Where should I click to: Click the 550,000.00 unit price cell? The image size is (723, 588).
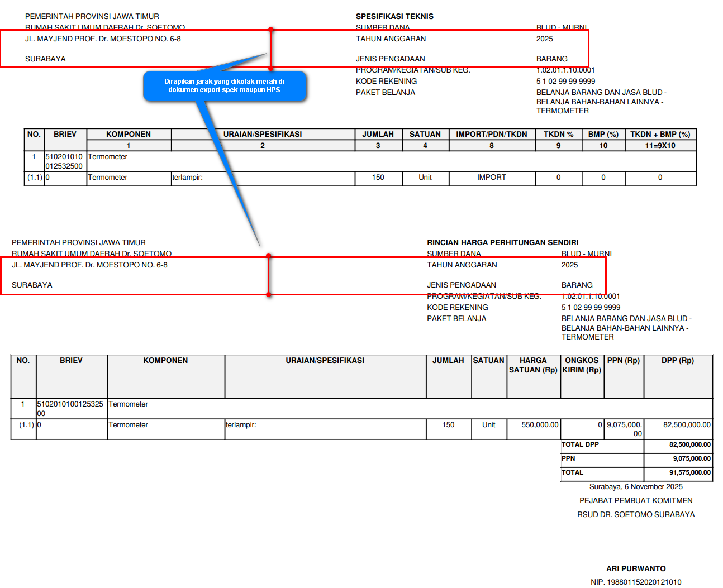(540, 424)
